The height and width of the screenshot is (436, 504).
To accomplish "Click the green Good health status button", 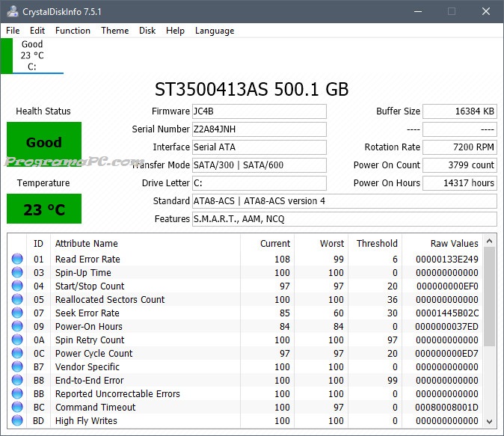I will (x=44, y=142).
